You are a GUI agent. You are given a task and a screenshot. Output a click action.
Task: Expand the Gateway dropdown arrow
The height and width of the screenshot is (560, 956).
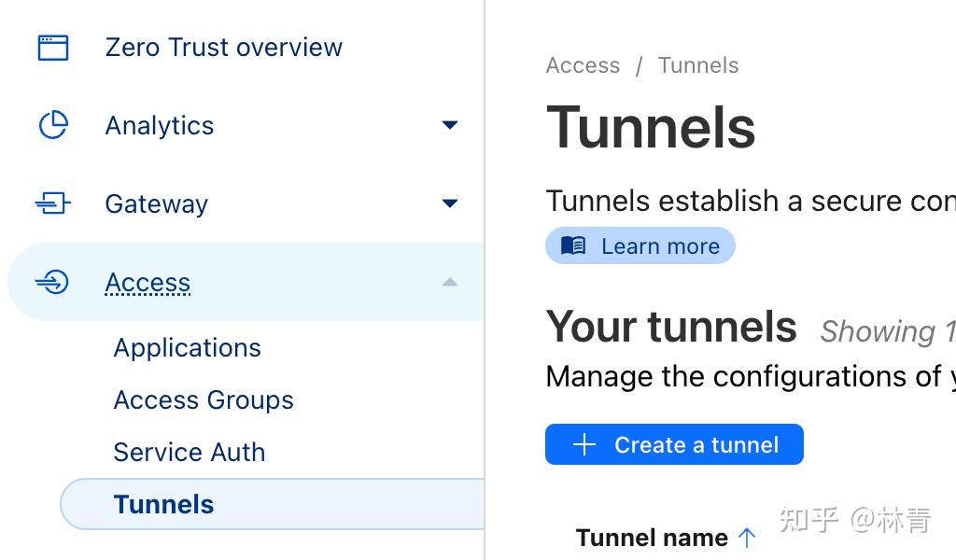click(450, 203)
